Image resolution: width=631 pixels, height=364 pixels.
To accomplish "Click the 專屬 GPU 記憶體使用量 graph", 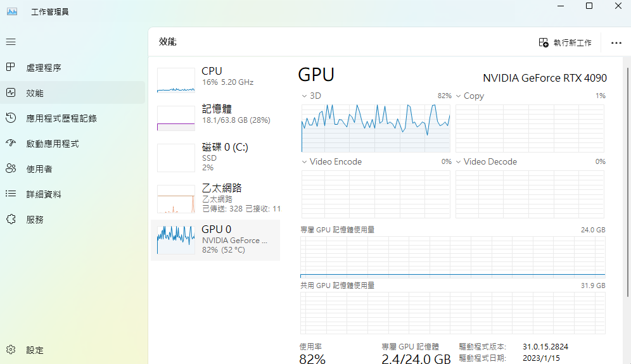I will coord(453,257).
